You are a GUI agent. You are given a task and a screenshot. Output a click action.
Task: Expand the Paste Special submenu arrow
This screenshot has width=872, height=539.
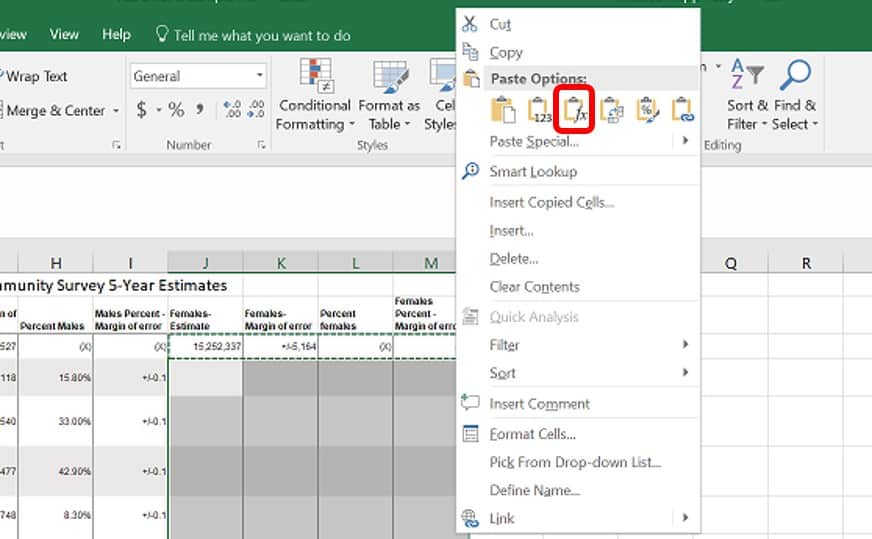pyautogui.click(x=685, y=141)
